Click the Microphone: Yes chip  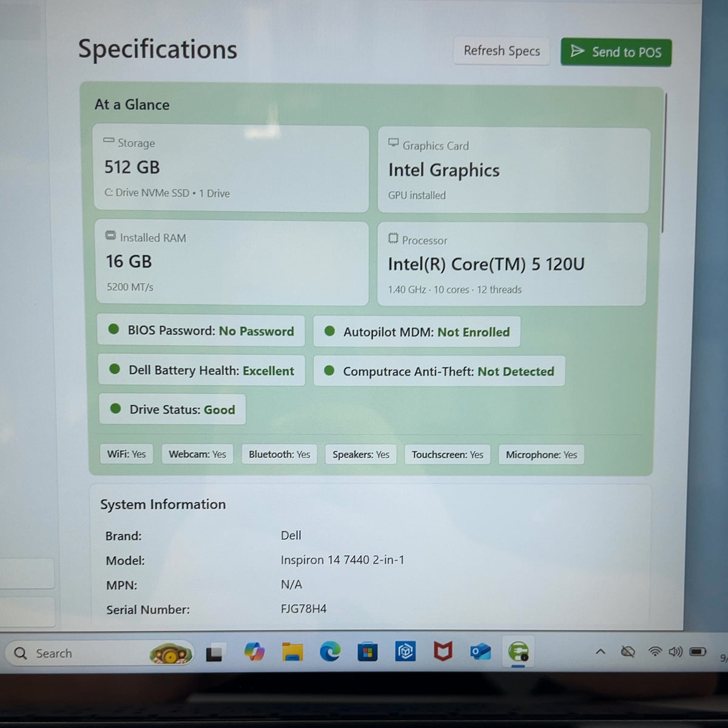541,454
